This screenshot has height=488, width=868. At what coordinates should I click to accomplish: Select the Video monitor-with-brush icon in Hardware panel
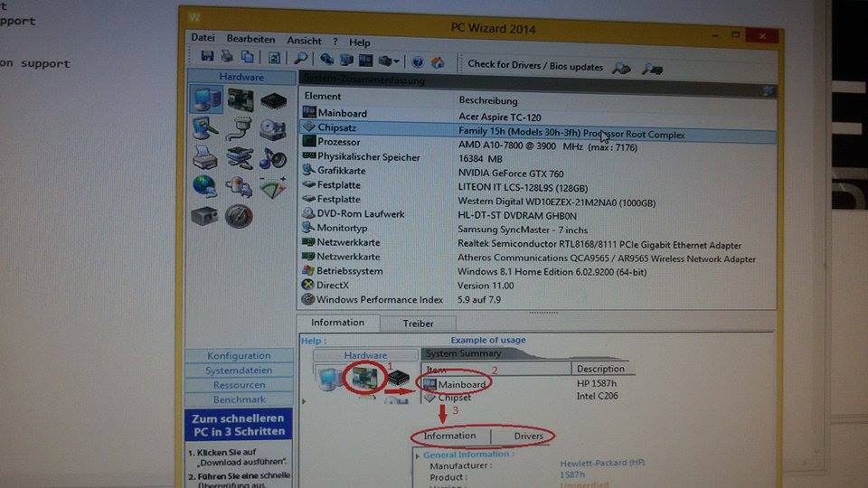(x=205, y=128)
